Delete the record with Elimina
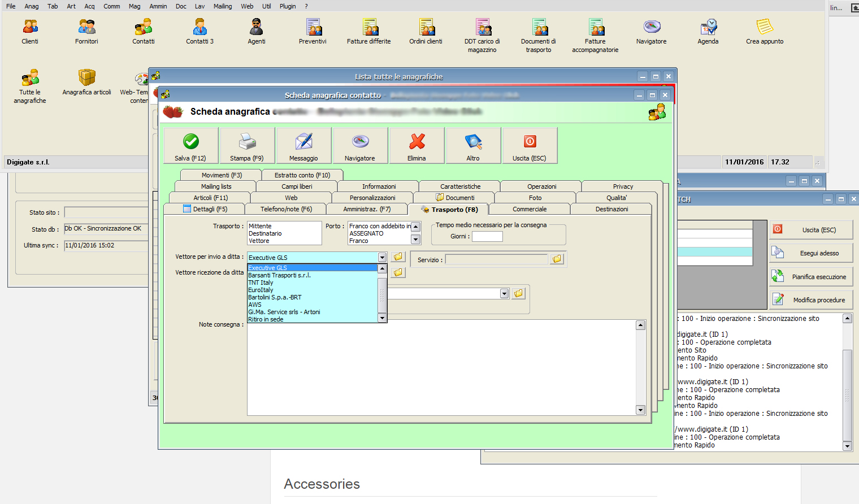Screen dimensions: 859x504 (417, 146)
